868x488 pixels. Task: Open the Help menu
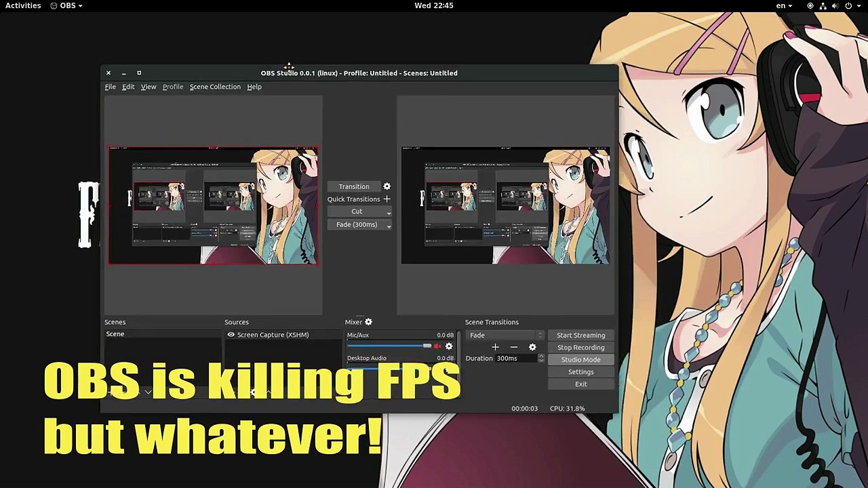click(x=254, y=87)
